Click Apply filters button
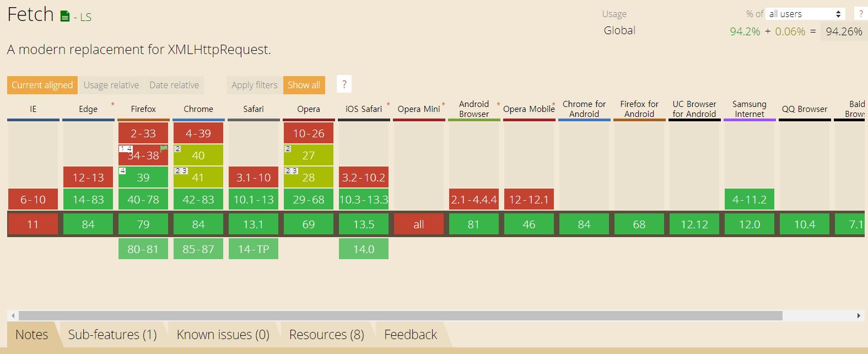868x354 pixels. pyautogui.click(x=255, y=85)
